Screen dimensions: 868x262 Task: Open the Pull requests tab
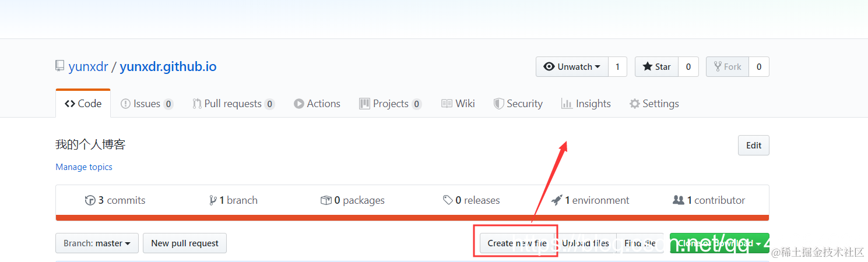pyautogui.click(x=233, y=104)
